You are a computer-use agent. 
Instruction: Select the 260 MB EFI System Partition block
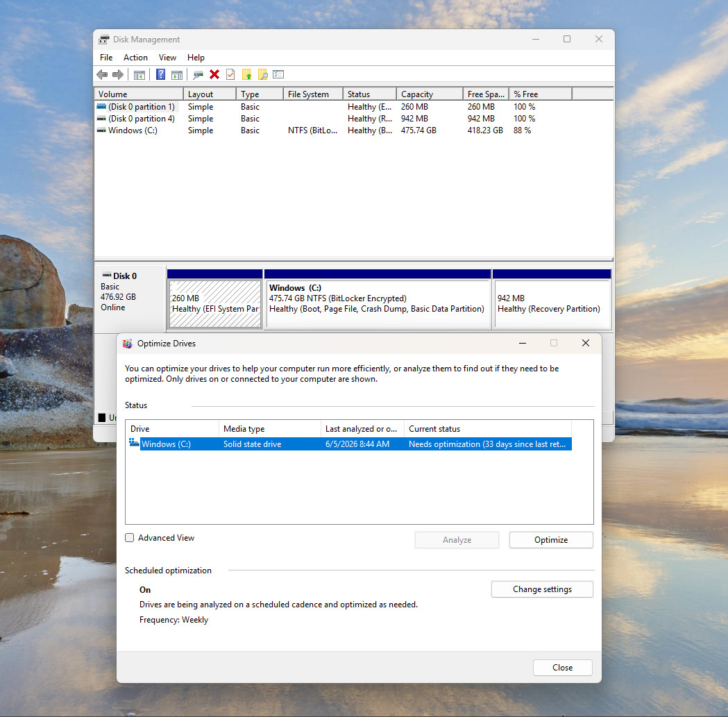pyautogui.click(x=215, y=304)
